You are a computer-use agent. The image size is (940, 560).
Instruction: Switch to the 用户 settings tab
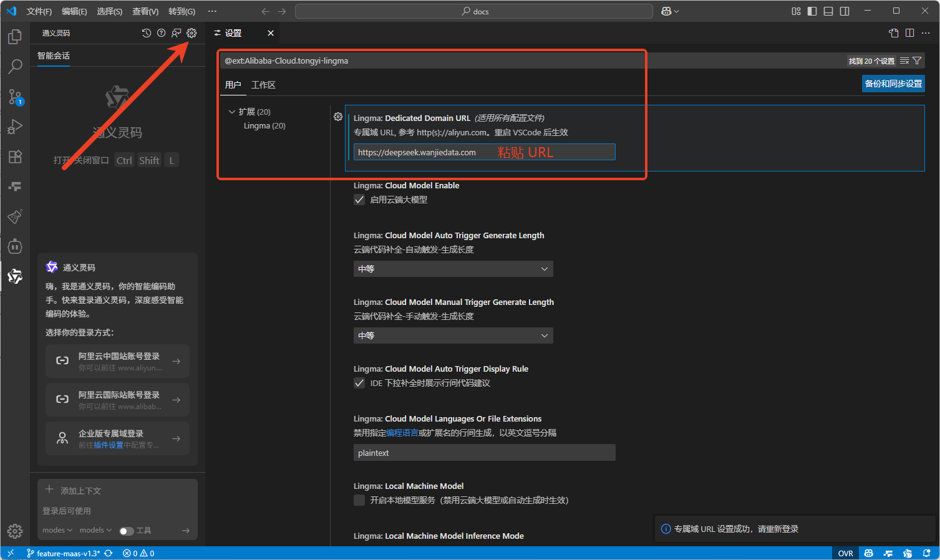(233, 85)
